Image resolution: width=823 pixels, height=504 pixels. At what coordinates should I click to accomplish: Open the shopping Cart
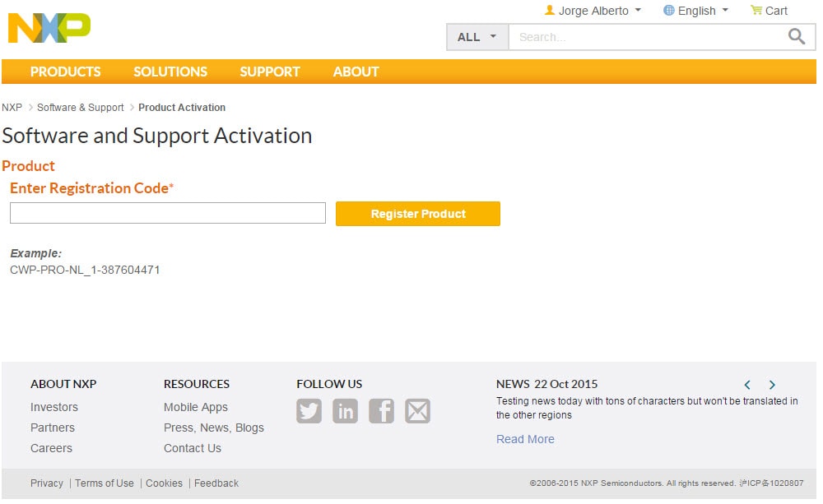[x=769, y=11]
